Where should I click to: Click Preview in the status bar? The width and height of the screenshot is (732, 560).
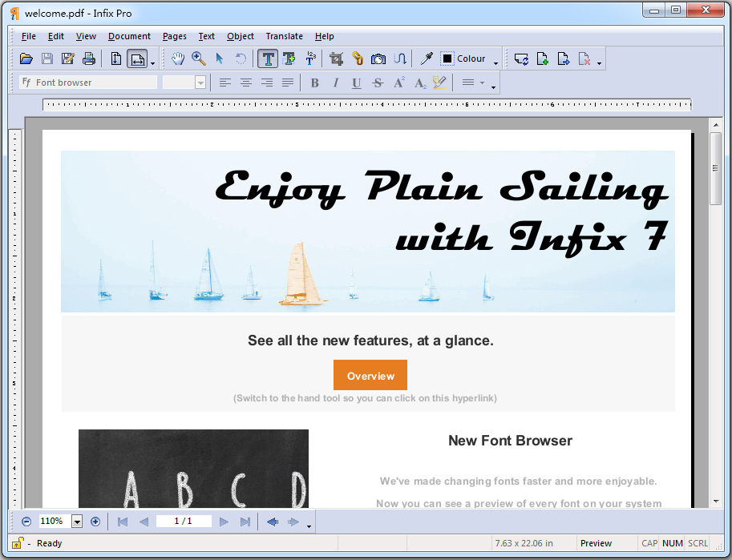[597, 542]
